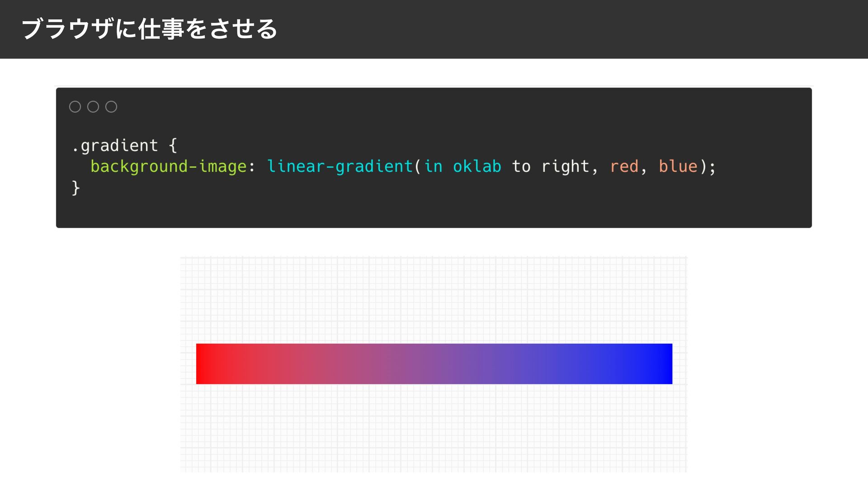Image resolution: width=868 pixels, height=488 pixels.
Task: Click the red color value in code
Action: (x=624, y=166)
